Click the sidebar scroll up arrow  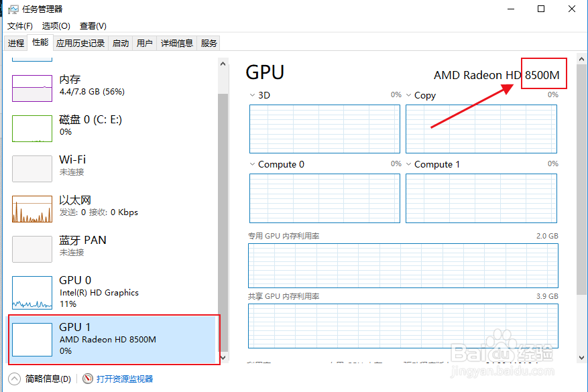223,64
